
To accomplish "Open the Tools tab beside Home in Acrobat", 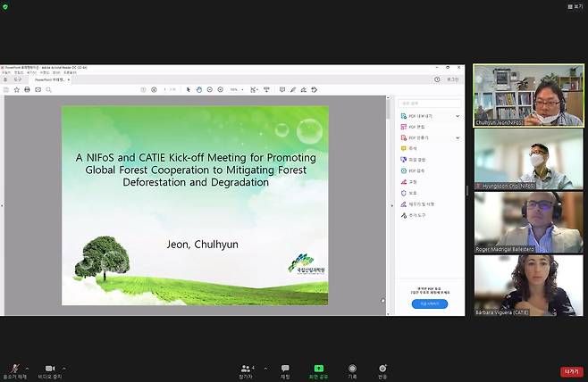I will (18, 79).
